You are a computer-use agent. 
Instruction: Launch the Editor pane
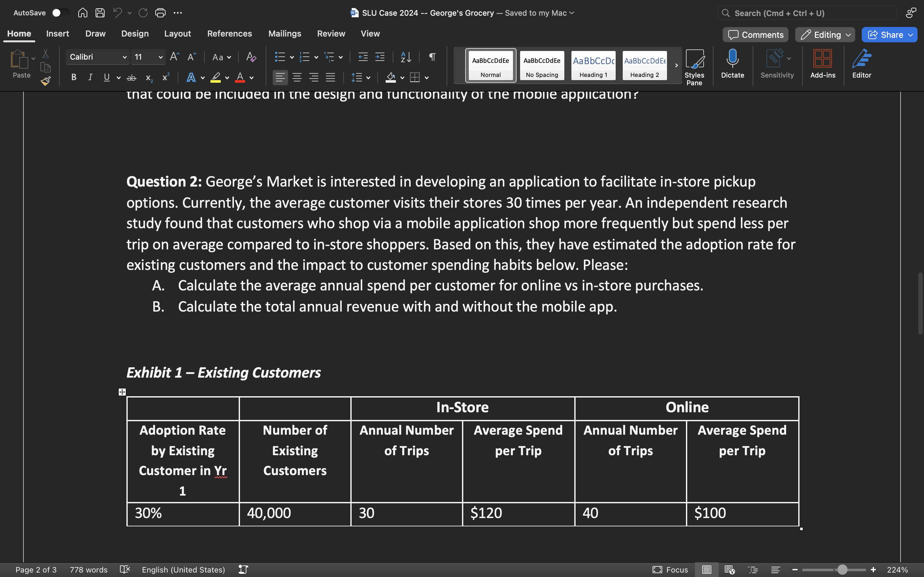(862, 64)
